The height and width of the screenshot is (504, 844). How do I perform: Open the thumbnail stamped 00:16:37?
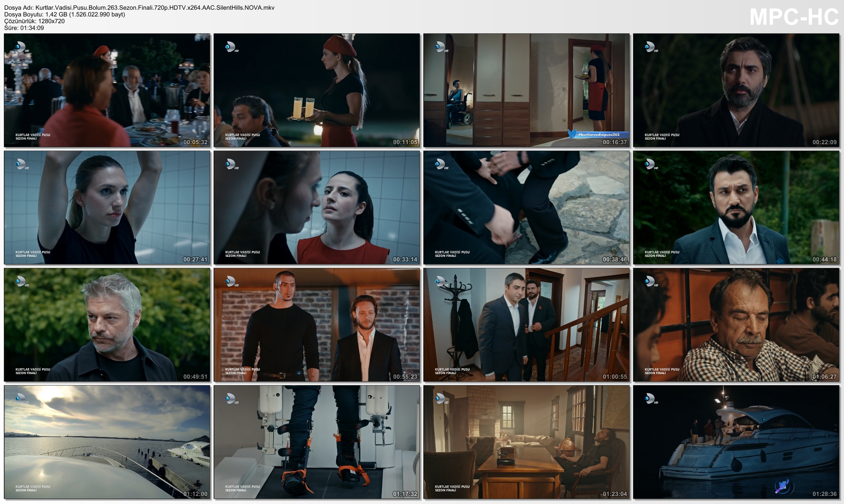pyautogui.click(x=527, y=90)
